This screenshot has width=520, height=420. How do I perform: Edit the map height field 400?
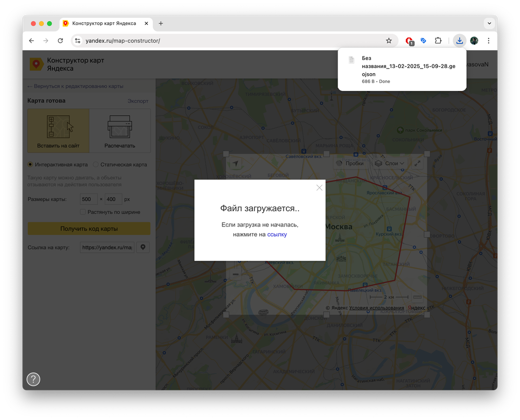point(113,199)
